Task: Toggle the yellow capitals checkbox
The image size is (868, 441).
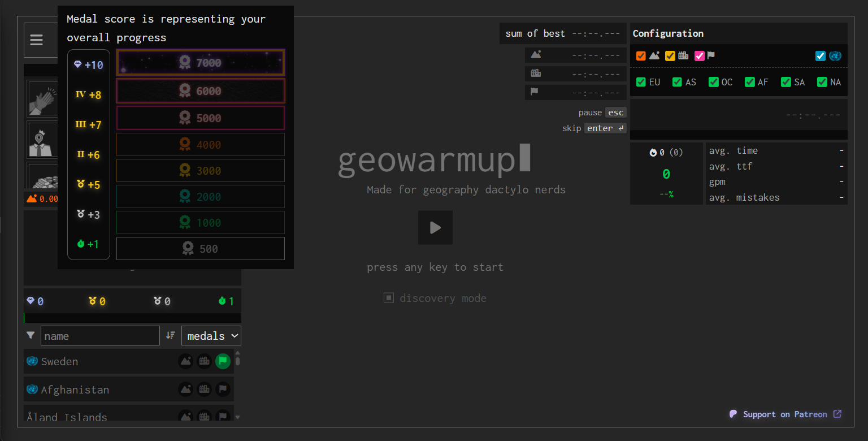Action: (x=670, y=55)
